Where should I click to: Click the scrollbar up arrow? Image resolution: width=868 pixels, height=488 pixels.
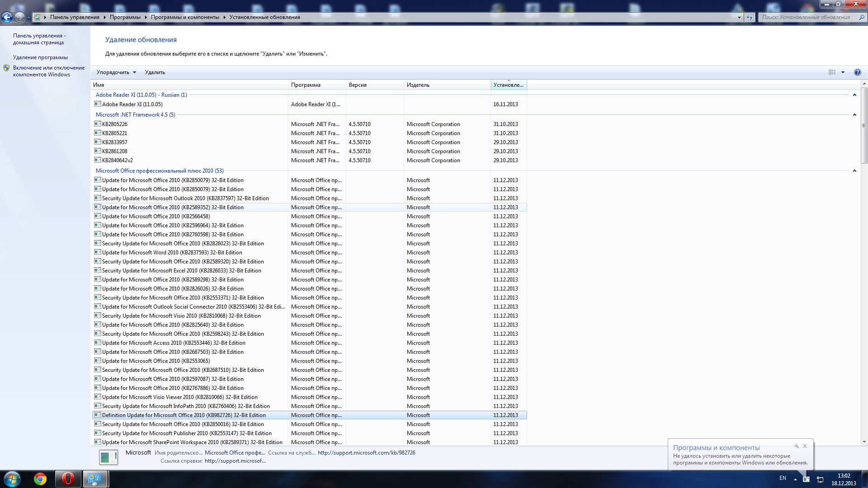pos(864,84)
